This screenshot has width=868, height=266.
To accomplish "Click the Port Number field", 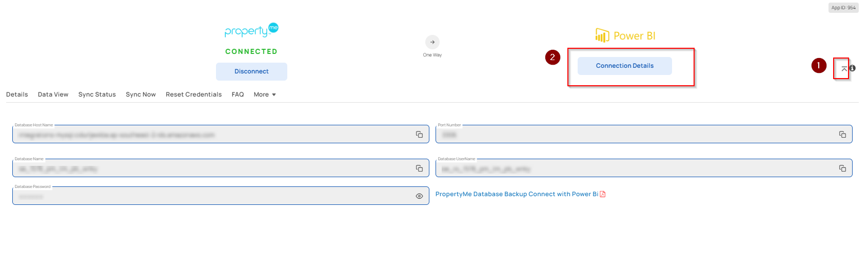I will coord(644,135).
